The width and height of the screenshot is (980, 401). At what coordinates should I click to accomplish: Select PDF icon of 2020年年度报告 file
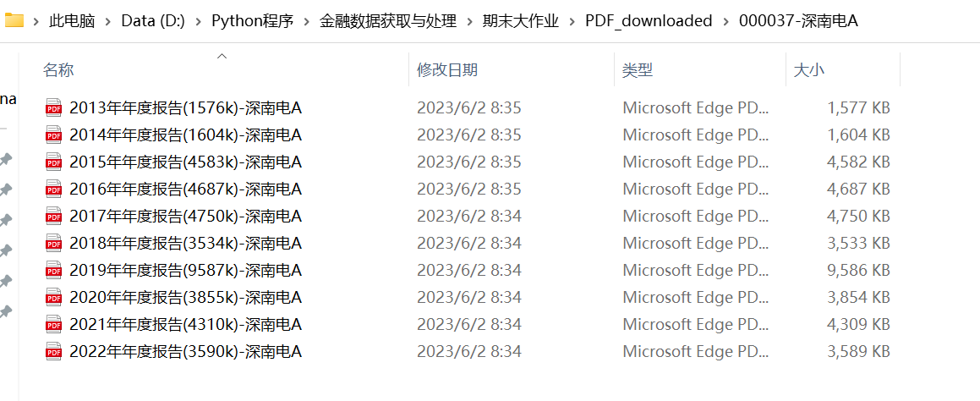[x=54, y=297]
